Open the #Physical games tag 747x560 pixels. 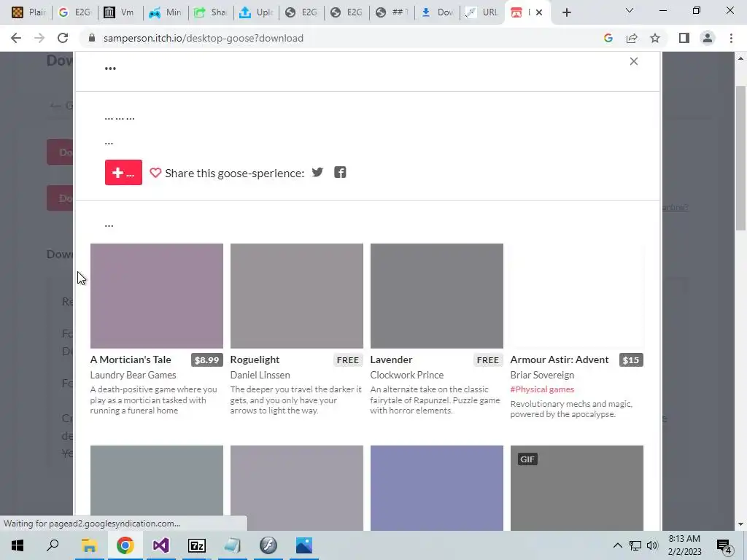click(x=542, y=389)
